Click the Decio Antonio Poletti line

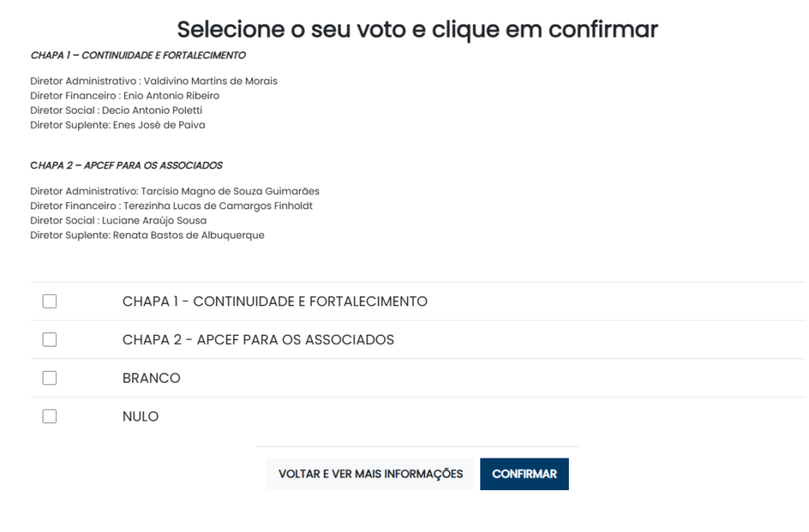(116, 111)
